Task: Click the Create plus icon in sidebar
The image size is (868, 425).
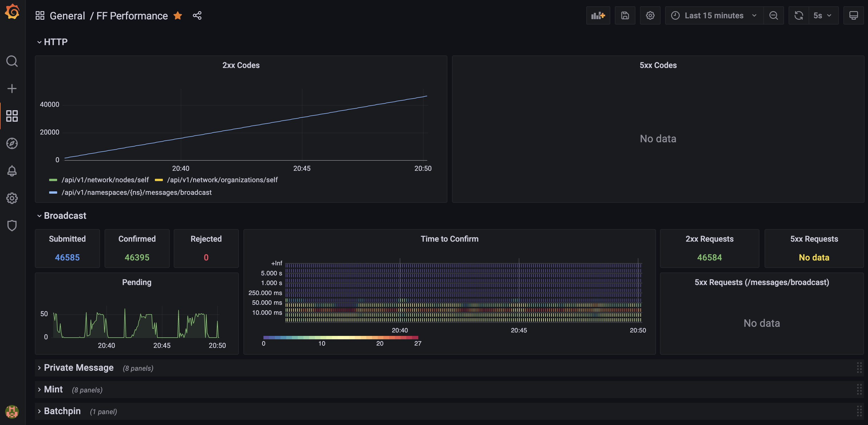Action: 12,89
